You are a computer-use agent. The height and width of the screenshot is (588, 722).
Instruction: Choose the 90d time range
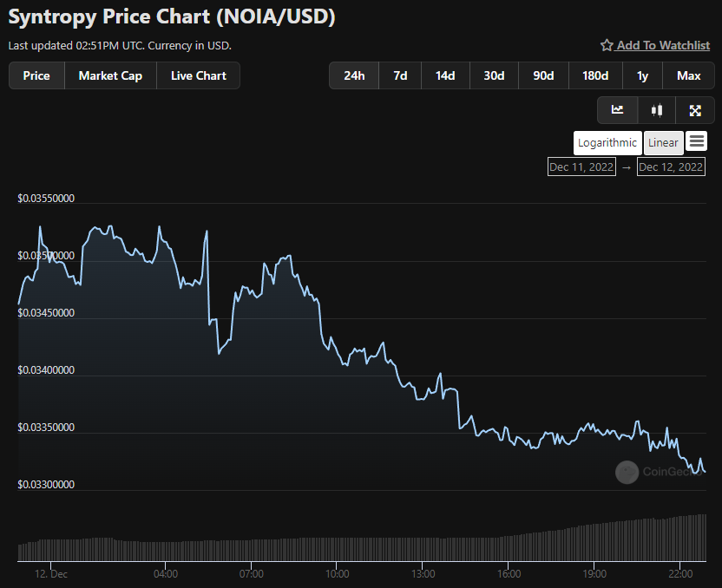tap(543, 75)
